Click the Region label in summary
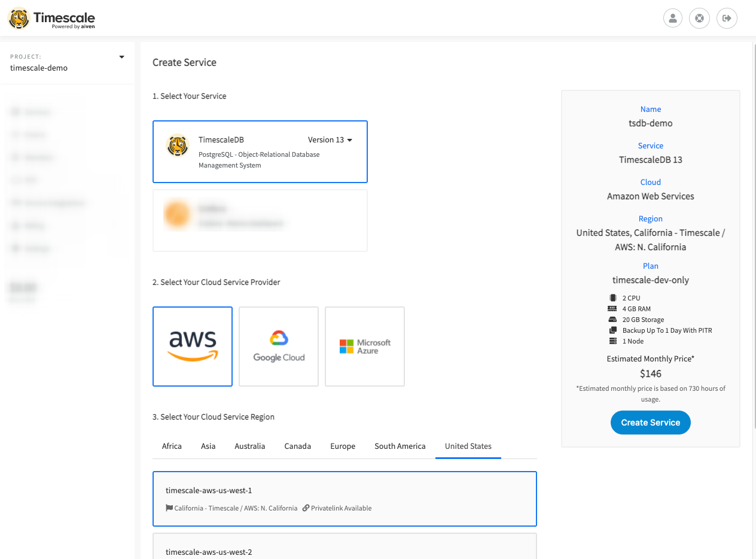This screenshot has width=756, height=559. 651,219
